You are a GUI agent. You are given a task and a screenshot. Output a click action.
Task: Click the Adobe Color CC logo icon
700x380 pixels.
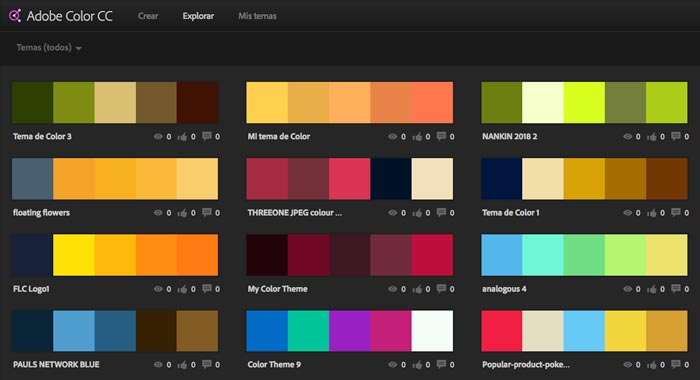tap(15, 16)
